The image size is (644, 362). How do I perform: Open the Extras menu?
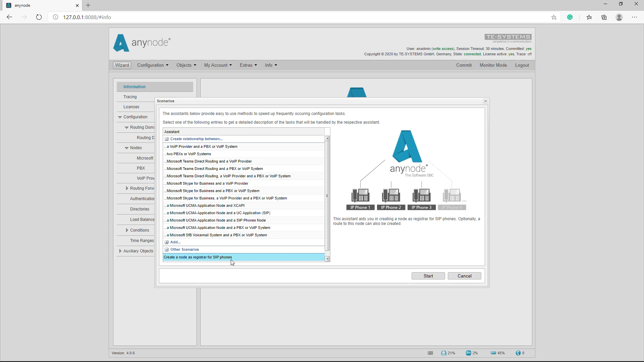(248, 65)
